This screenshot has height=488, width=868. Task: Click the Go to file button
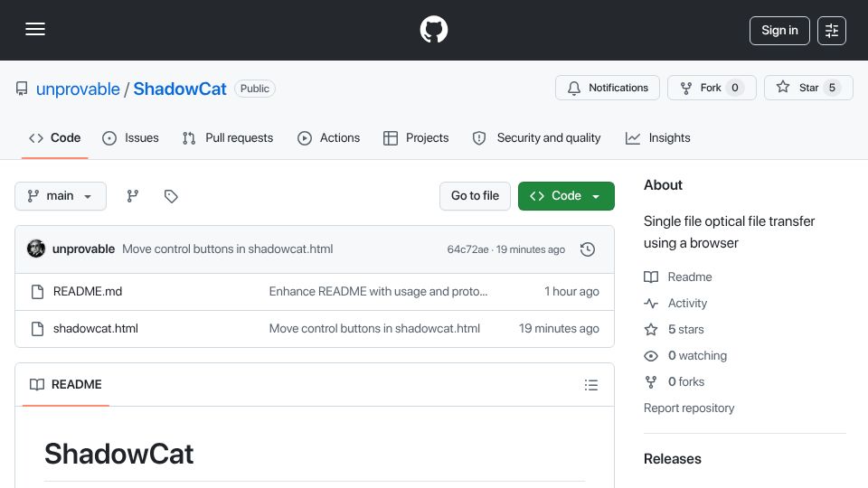(475, 196)
